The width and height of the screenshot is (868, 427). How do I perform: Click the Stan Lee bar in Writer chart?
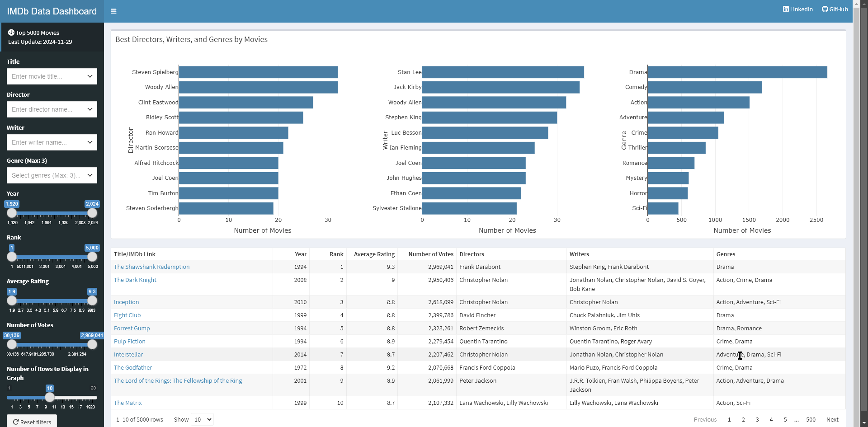pos(503,72)
